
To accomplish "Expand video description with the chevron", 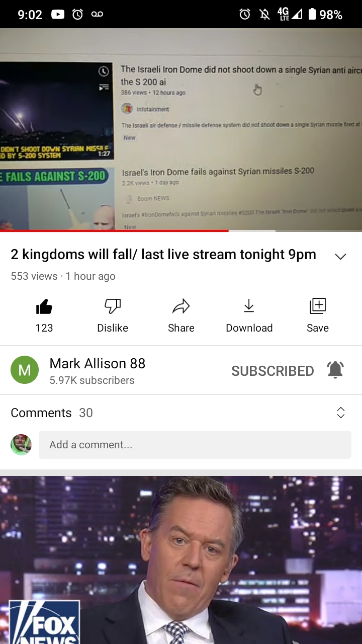I will pyautogui.click(x=340, y=257).
